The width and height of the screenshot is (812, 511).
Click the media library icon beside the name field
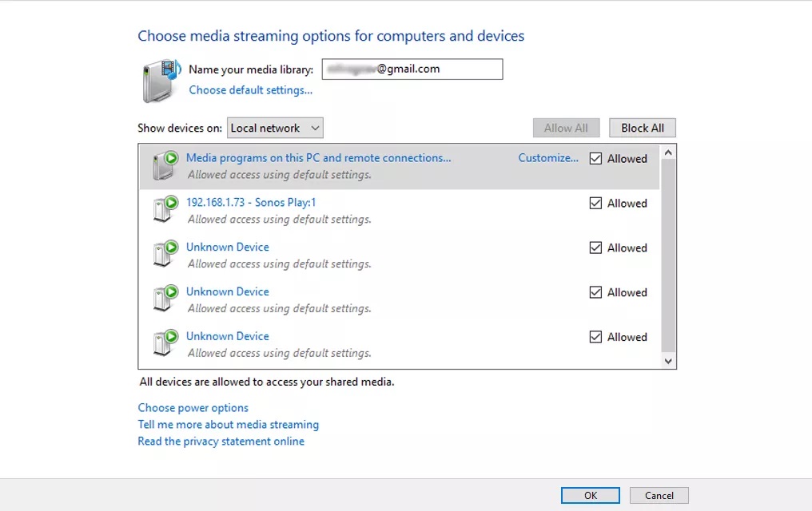click(161, 81)
